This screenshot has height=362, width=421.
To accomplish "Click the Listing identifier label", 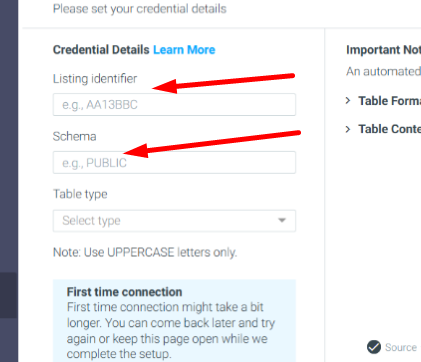I will point(95,79).
